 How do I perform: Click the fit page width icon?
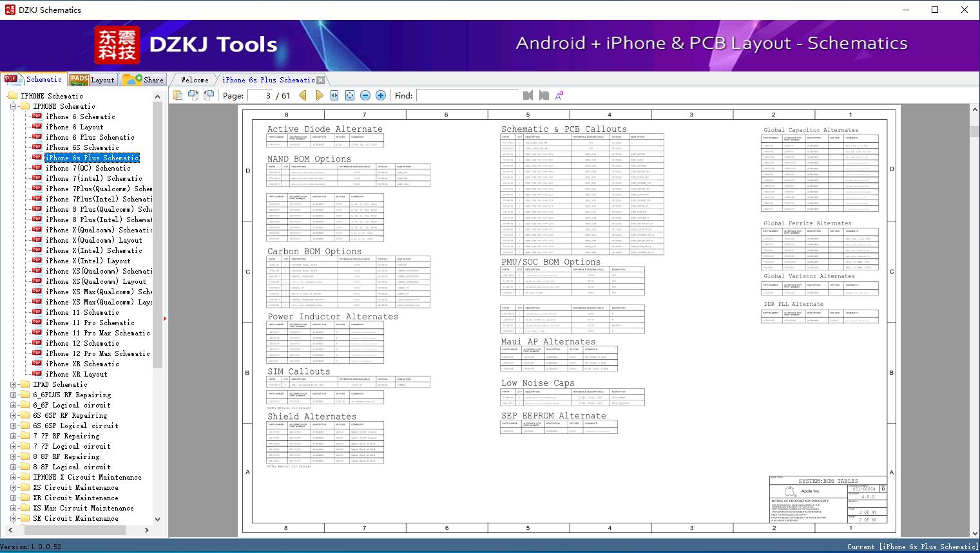tap(334, 95)
